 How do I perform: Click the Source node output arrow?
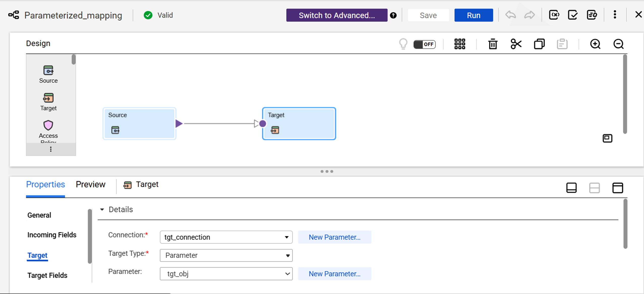point(179,123)
